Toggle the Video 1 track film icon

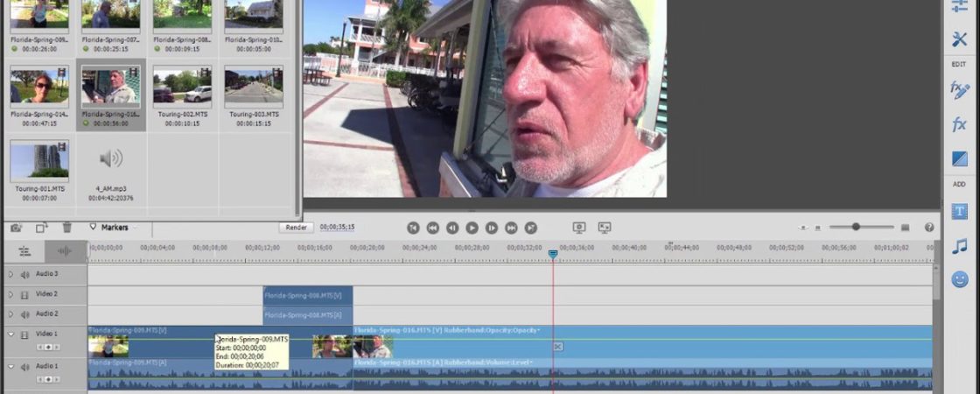25,334
